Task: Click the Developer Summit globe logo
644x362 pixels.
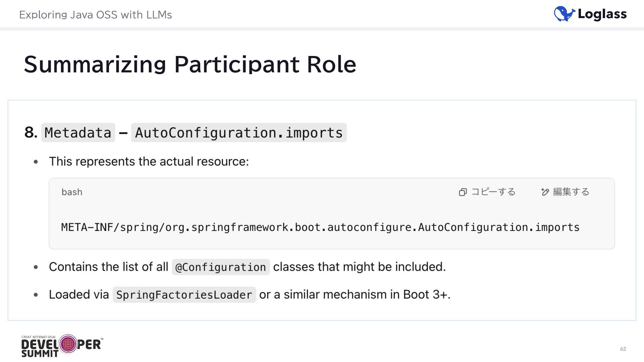Action: [x=68, y=344]
